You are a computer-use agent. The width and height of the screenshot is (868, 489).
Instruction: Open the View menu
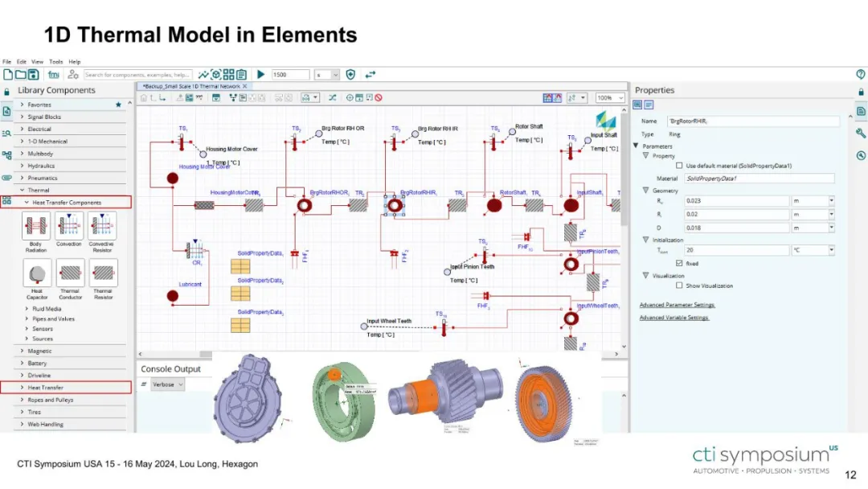coord(37,61)
